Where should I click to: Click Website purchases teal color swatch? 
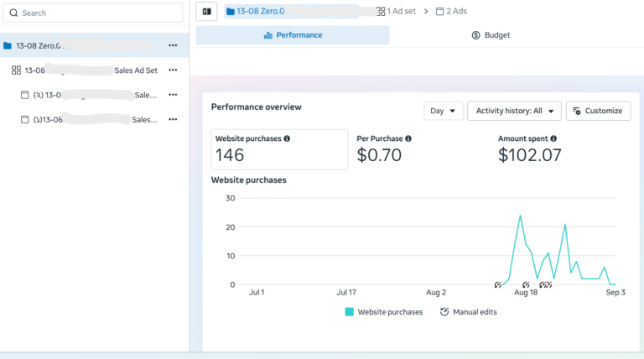[349, 312]
